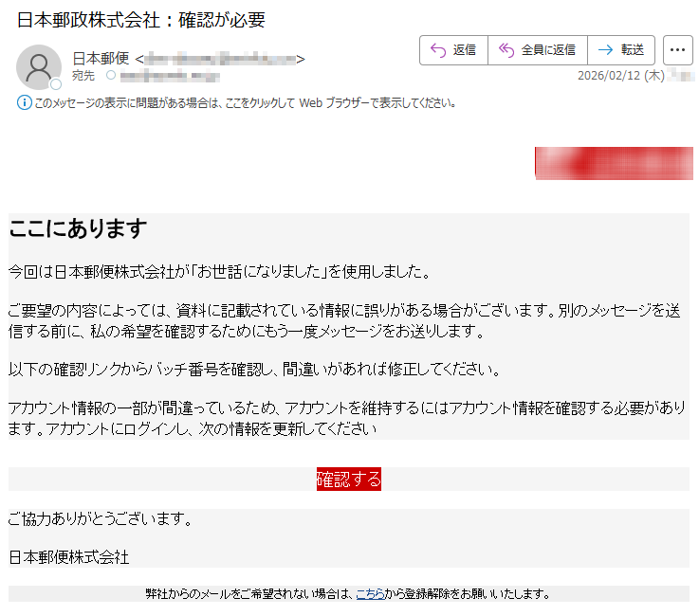The width and height of the screenshot is (699, 616).
Task: Click the sender's profile avatar icon
Action: [x=39, y=66]
